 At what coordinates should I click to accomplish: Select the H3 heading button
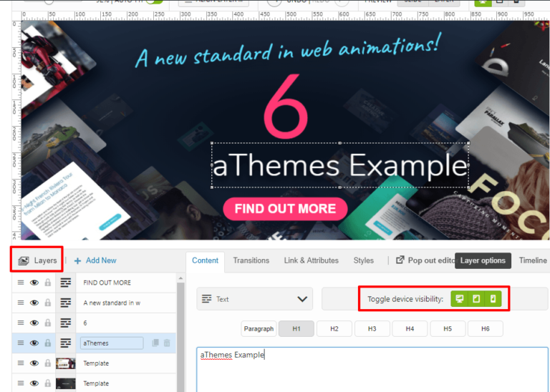coord(372,329)
